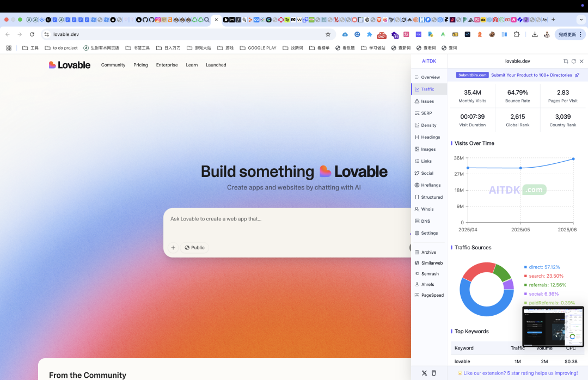Click the 2025/06 data point on visits chart
The image size is (588, 380).
coord(573,159)
